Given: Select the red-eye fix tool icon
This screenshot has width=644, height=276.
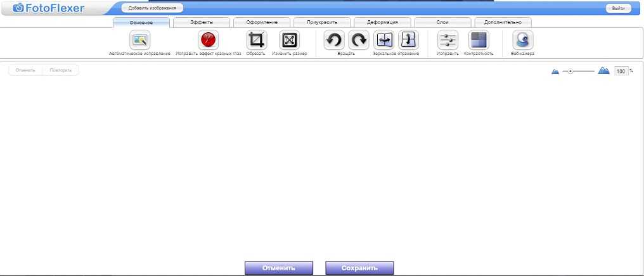Looking at the screenshot, I should (x=208, y=41).
